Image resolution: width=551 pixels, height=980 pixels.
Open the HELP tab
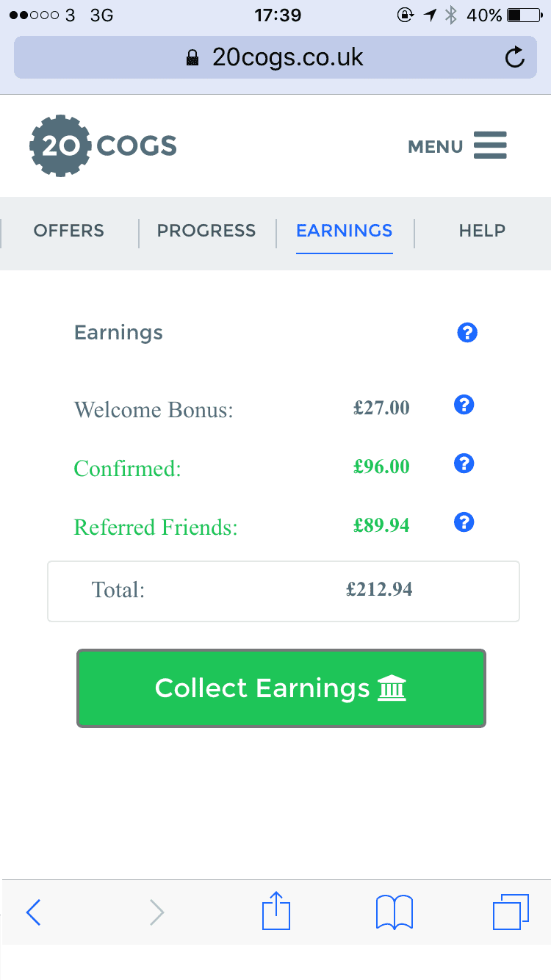click(482, 231)
